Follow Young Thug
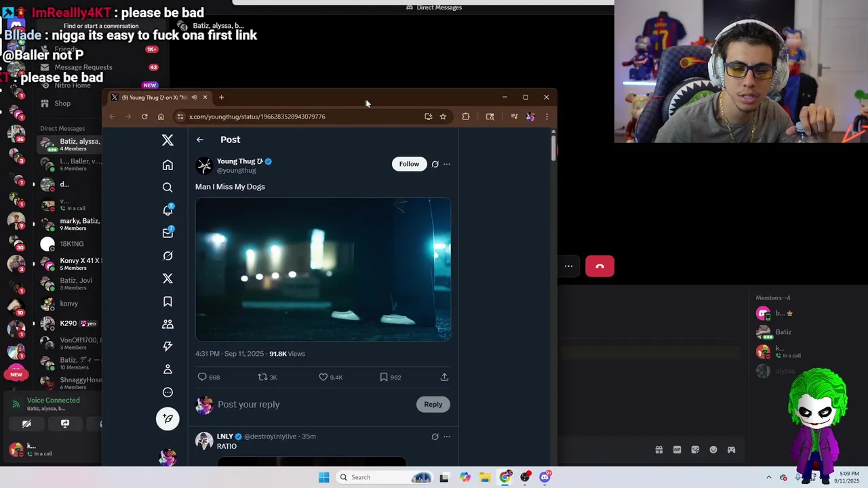 [409, 164]
